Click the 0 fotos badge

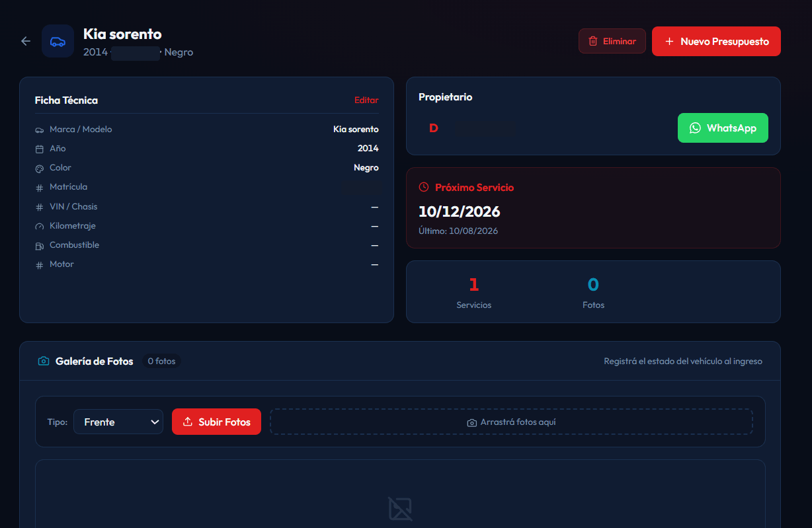[162, 361]
